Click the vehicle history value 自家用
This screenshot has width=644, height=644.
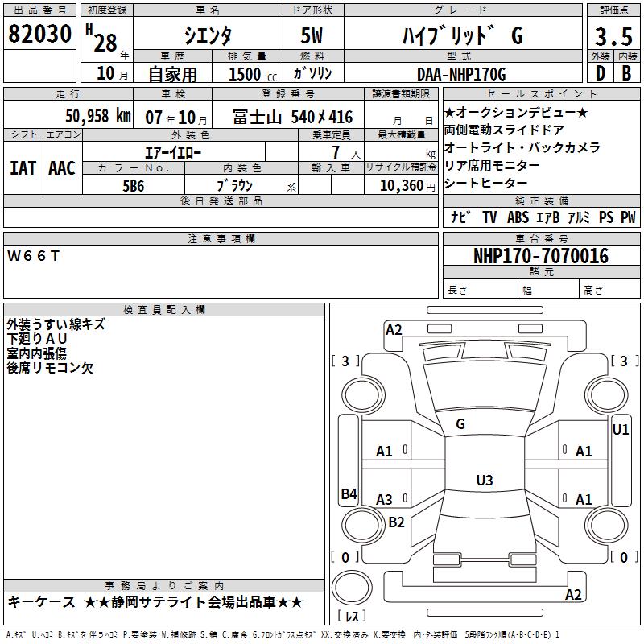click(172, 74)
